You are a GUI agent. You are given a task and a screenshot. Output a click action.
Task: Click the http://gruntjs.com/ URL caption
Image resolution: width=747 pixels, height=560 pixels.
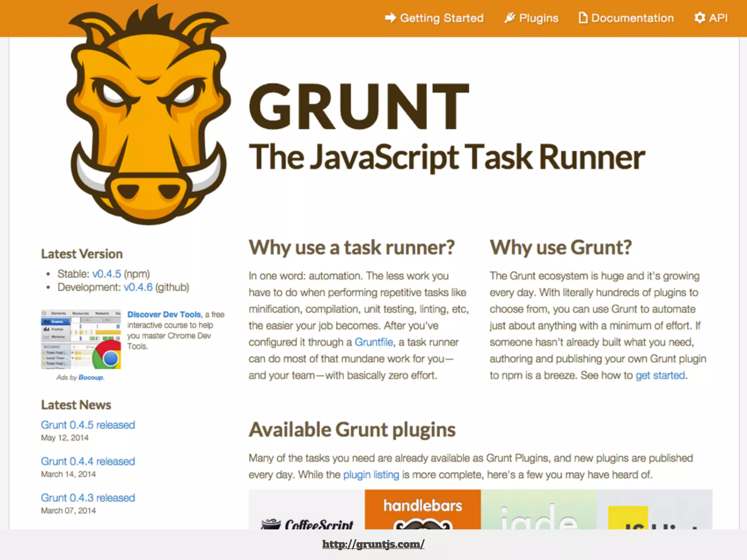373,544
